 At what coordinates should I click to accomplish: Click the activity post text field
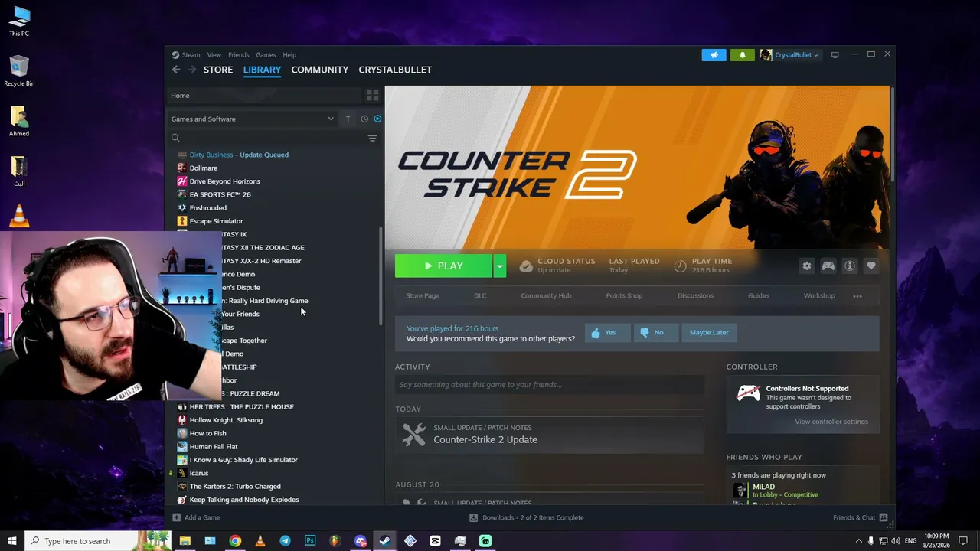[x=549, y=385]
